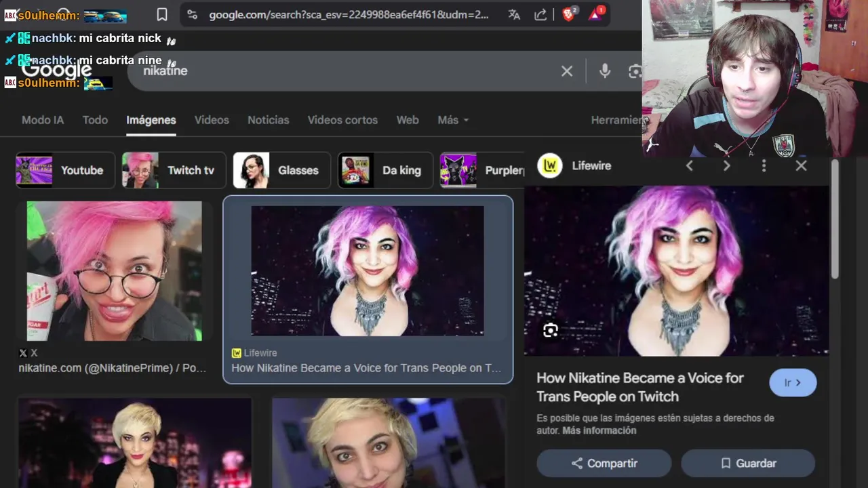Image resolution: width=868 pixels, height=488 pixels.
Task: Bookmark this page in the address bar
Action: (162, 14)
